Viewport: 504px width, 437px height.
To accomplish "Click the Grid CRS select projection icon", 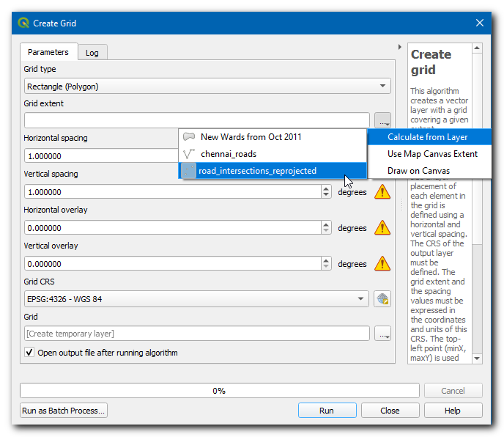I will (382, 298).
